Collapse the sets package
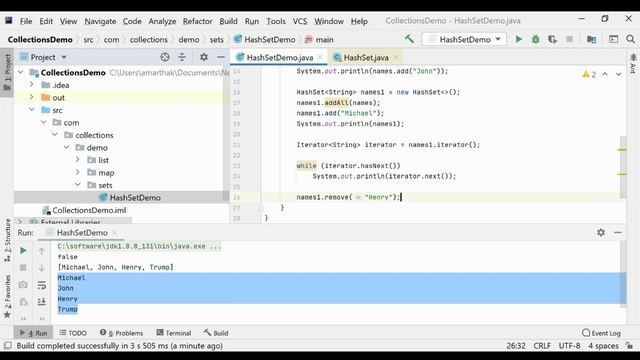This screenshot has height=360, width=640. [78, 185]
